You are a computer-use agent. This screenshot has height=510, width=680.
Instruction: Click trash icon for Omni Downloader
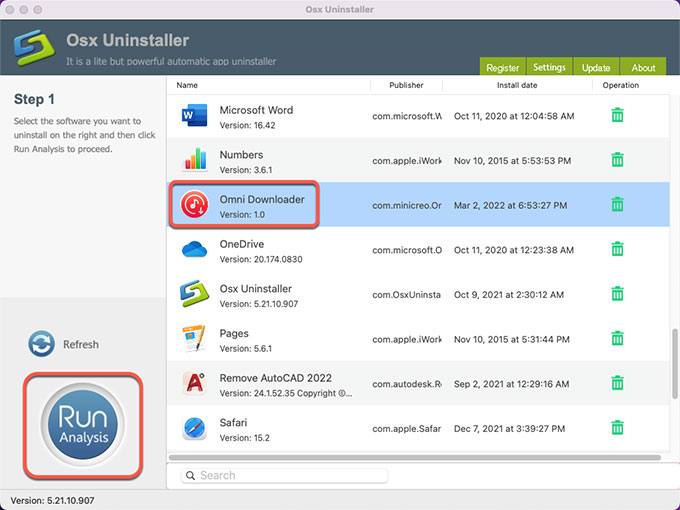(x=618, y=204)
